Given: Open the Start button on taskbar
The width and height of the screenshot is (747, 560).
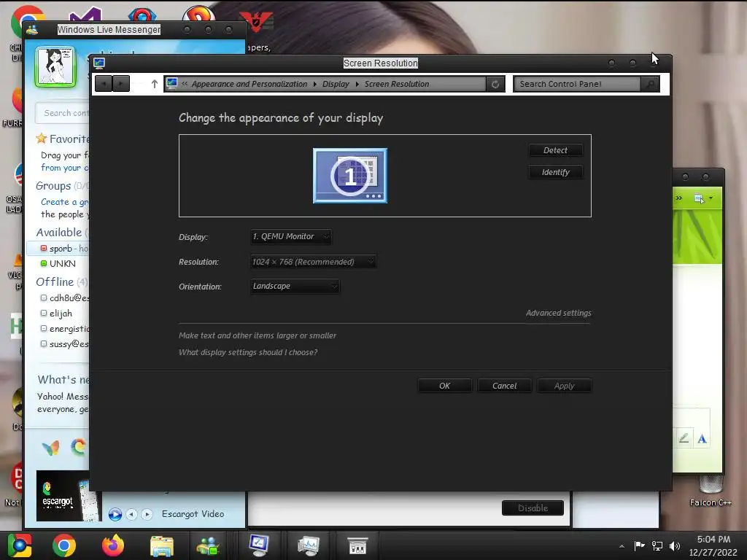Looking at the screenshot, I should pos(20,545).
